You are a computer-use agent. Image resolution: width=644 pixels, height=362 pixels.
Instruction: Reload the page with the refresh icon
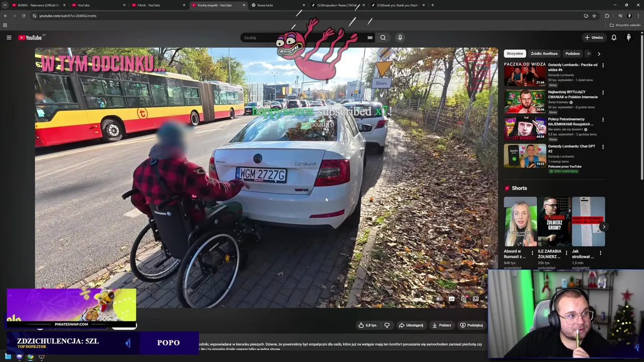point(23,16)
